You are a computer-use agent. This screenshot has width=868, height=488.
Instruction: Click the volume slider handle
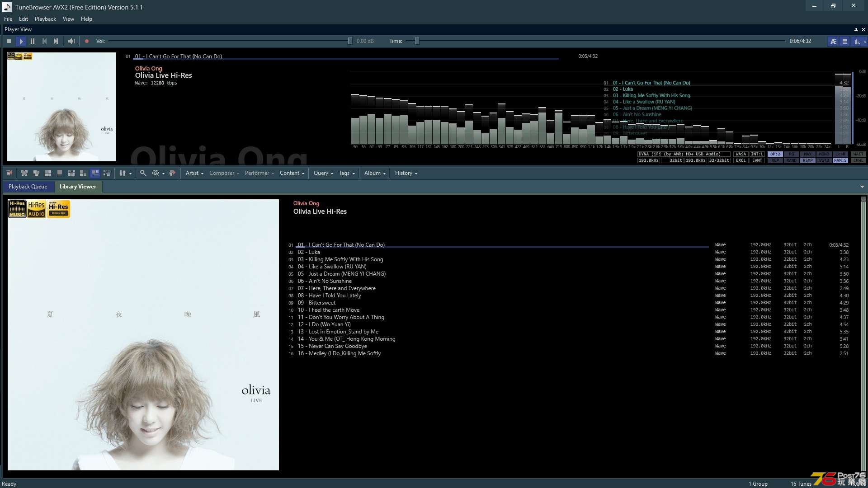pos(350,41)
